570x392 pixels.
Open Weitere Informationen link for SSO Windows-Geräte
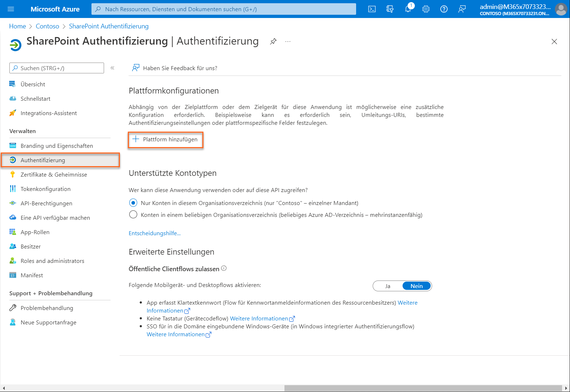pos(179,334)
